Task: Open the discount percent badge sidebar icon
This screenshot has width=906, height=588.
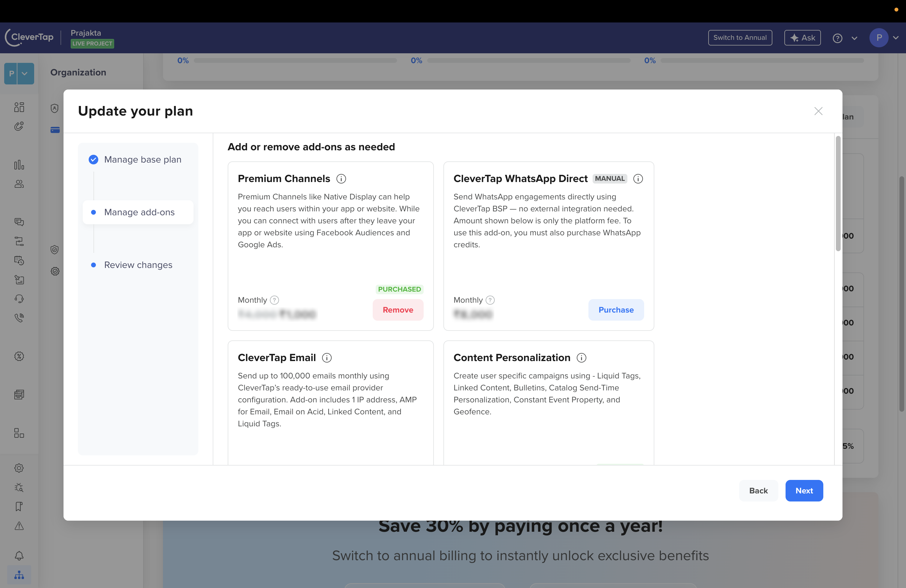Action: tap(19, 356)
